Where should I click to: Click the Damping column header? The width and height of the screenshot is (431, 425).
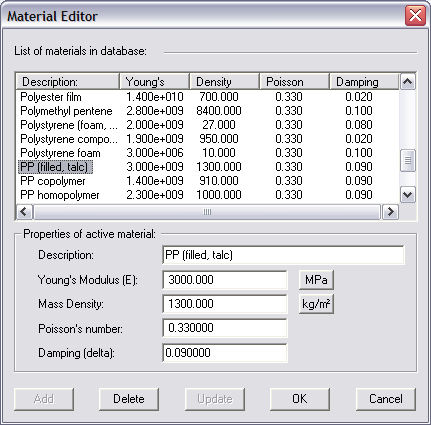[x=364, y=82]
